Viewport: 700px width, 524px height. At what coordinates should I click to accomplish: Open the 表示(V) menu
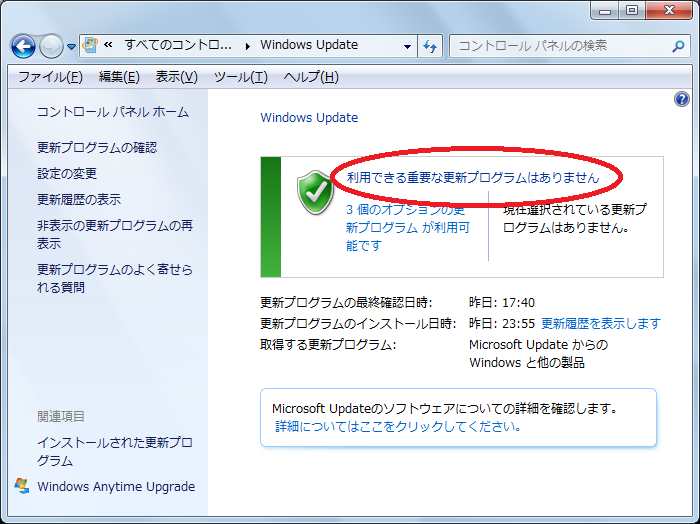coord(176,77)
